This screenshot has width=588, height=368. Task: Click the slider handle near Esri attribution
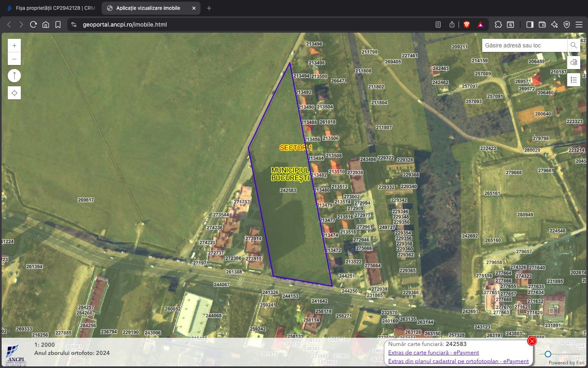(x=548, y=354)
